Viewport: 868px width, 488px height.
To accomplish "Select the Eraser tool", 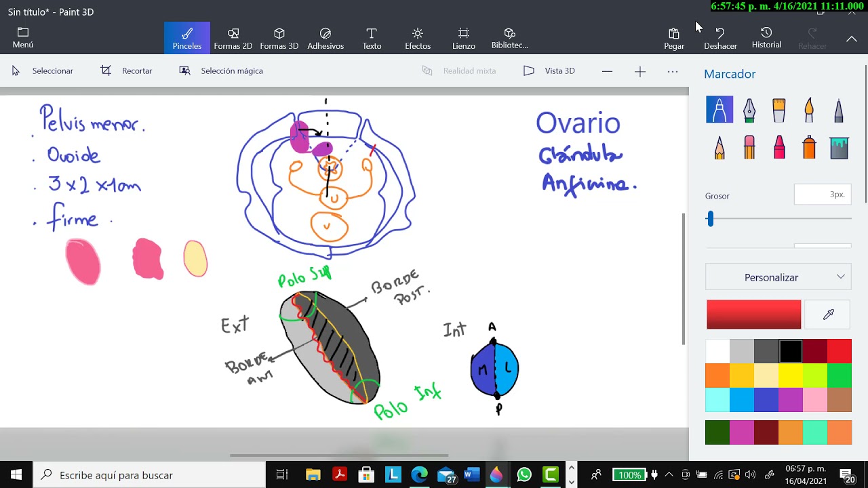I will 749,147.
